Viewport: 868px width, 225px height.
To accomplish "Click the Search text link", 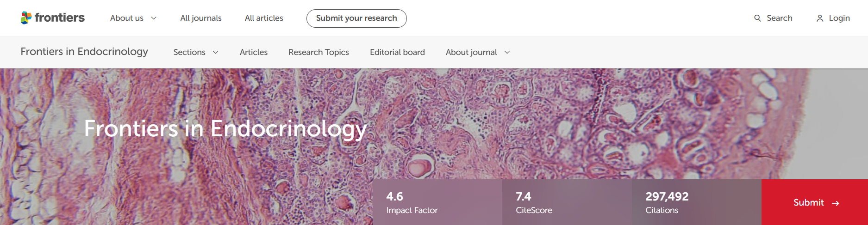I will click(x=780, y=18).
